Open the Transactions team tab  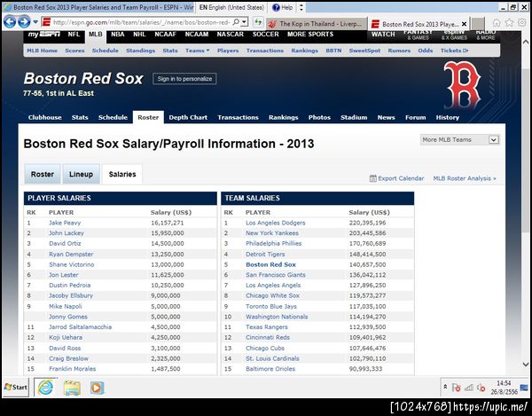[238, 117]
